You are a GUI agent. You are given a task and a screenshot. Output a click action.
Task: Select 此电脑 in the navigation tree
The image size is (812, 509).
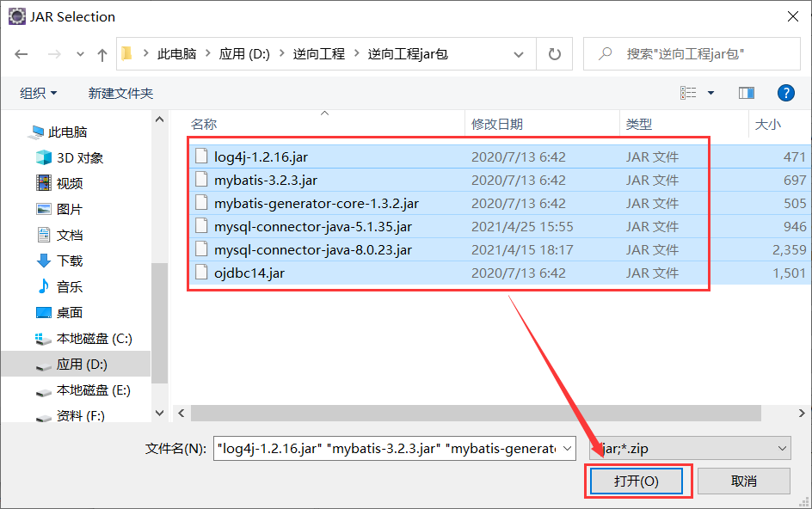point(67,132)
